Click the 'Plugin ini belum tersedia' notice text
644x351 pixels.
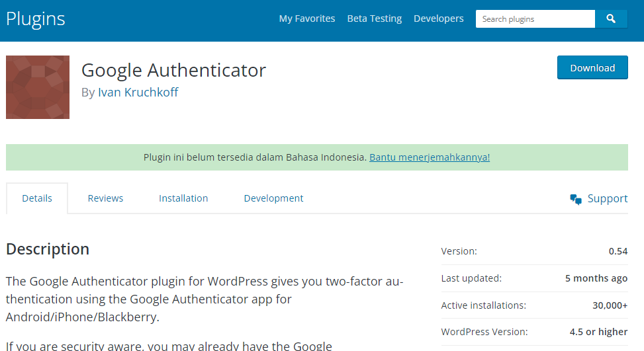255,157
